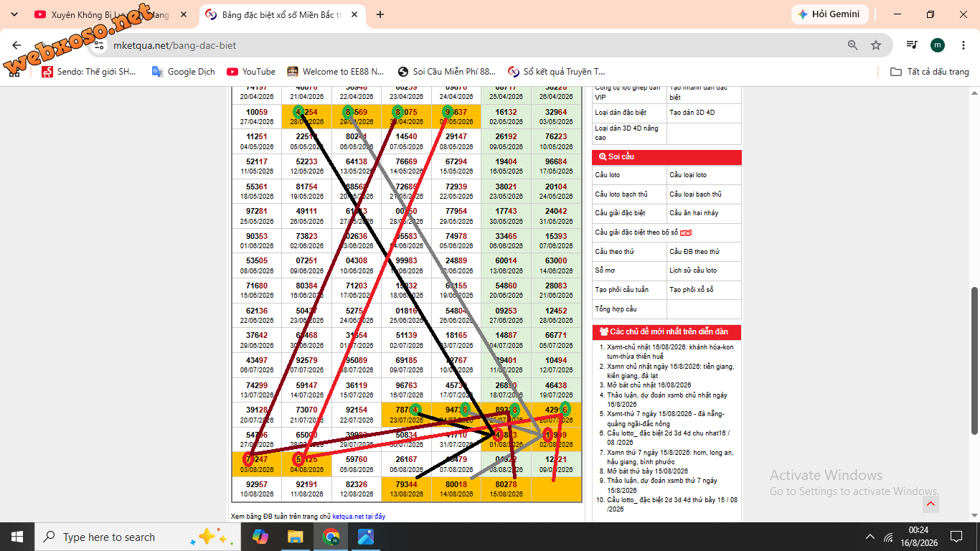Open the Windows Start menu
Image resolution: width=980 pixels, height=551 pixels.
(x=17, y=537)
